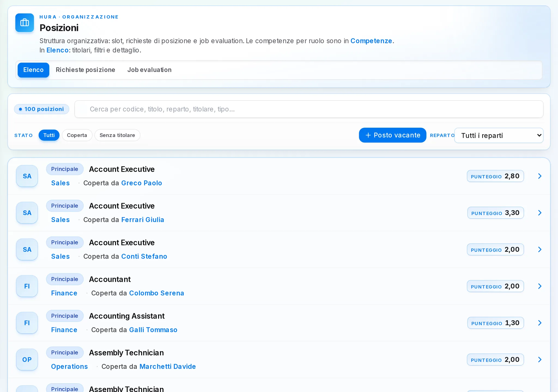This screenshot has width=558, height=392.
Task: Open Ferrari Giulia profile link
Action: point(142,220)
